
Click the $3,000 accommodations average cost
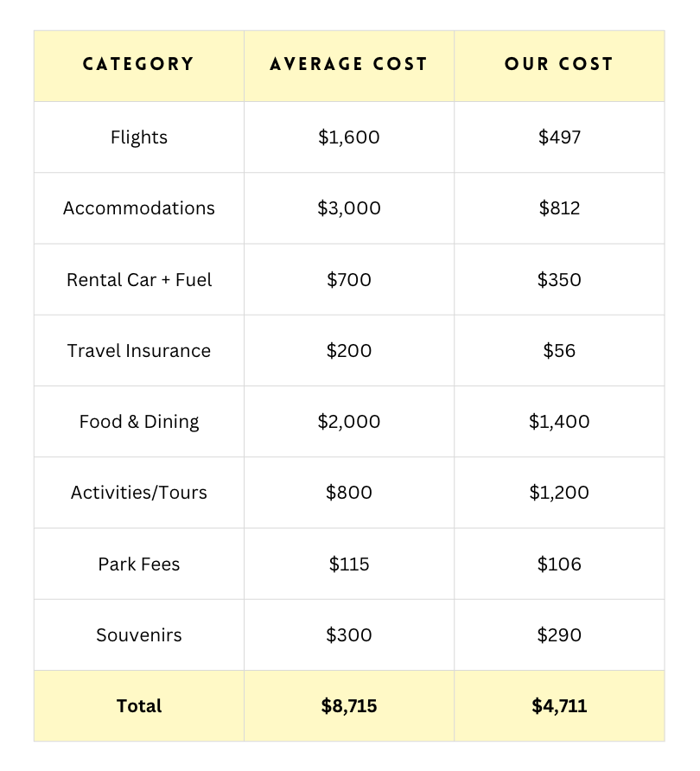(x=348, y=208)
